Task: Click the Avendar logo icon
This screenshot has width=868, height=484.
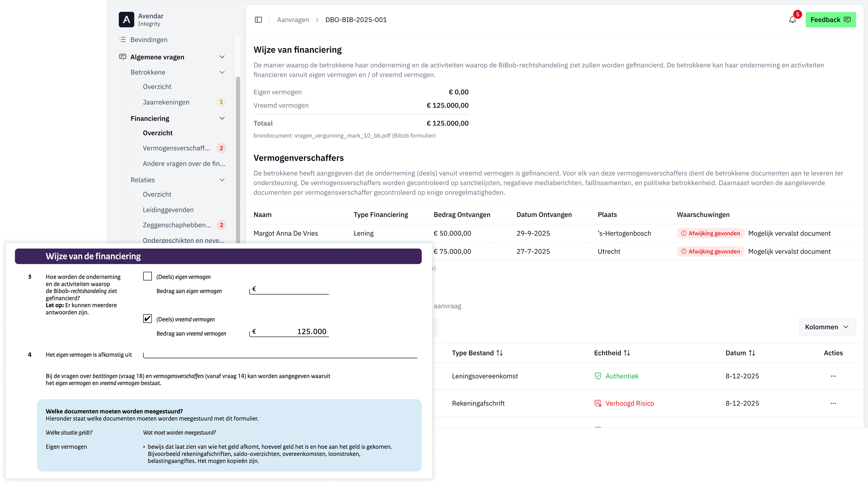Action: 126,19
